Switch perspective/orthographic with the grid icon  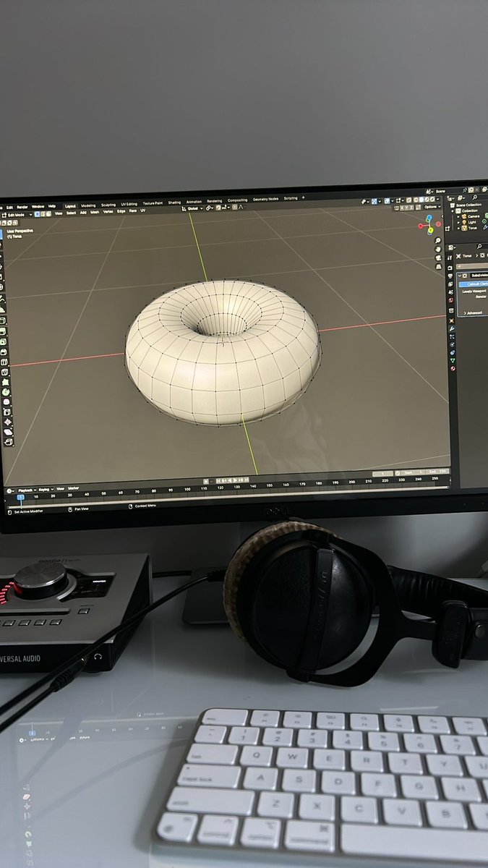(x=438, y=266)
